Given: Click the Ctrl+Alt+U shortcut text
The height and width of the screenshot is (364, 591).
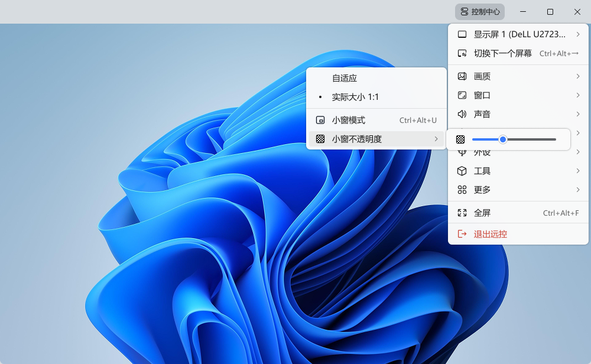Looking at the screenshot, I should pos(418,120).
